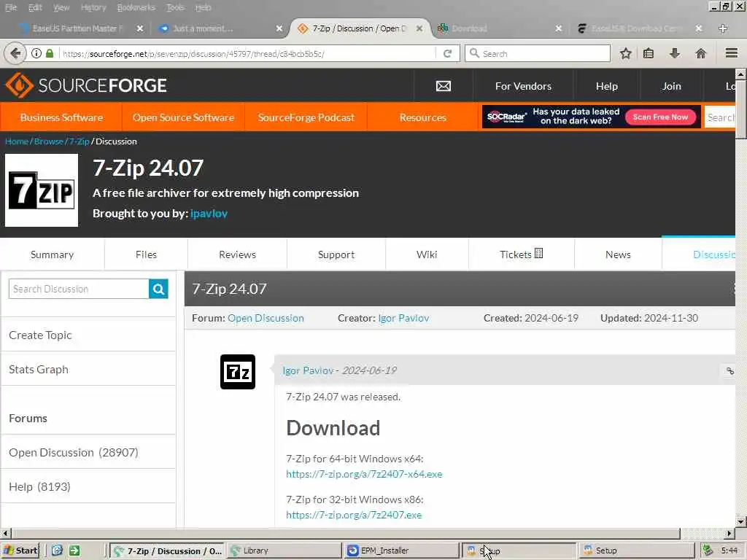Copy post permalink chain icon
Viewport: 747px width, 560px height.
(729, 371)
